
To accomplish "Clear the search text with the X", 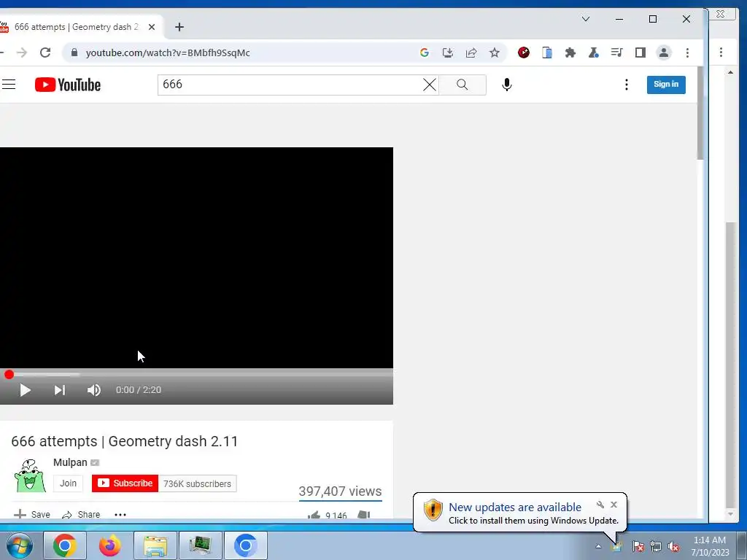I will point(429,85).
